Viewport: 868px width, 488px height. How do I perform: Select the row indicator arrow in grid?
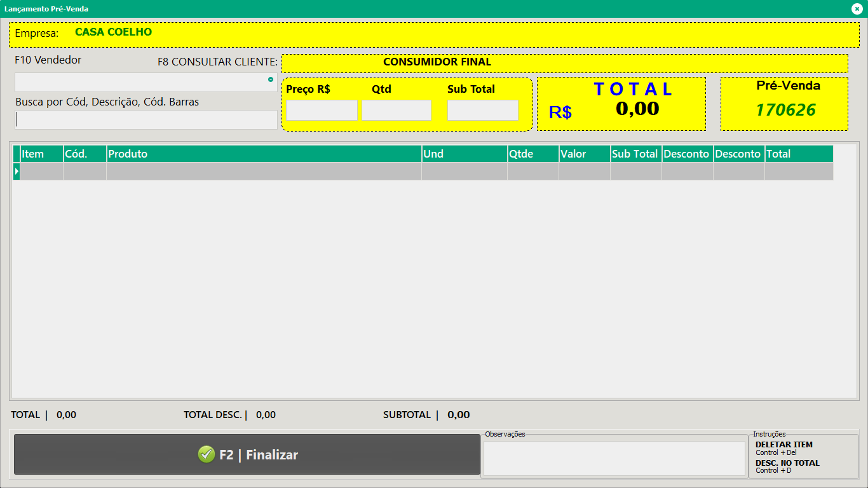click(17, 171)
